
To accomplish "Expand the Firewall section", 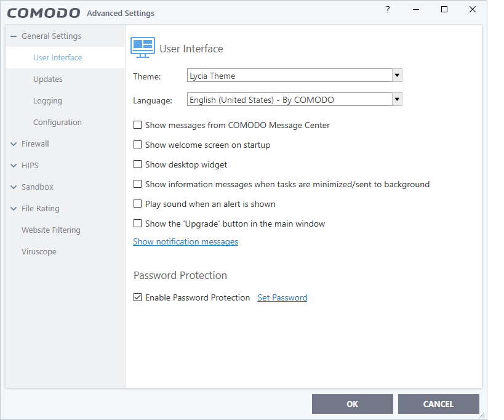I will pyautogui.click(x=14, y=144).
